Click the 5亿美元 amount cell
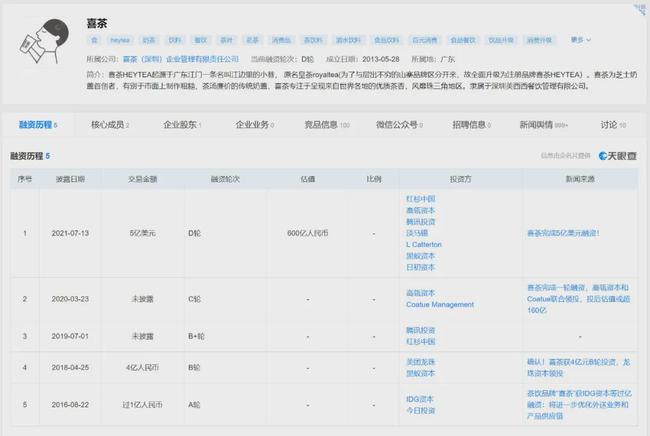Viewport: 650px width, 436px height. point(142,233)
